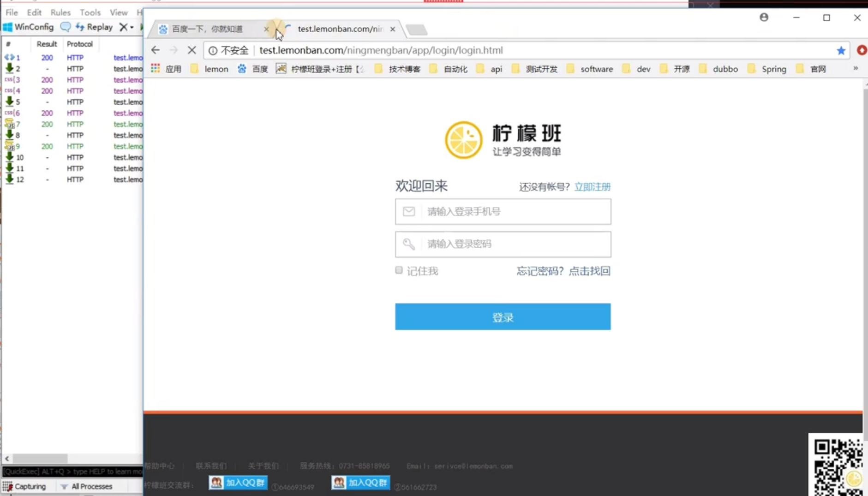Focus the 请输入登录手机号 phone field

(x=503, y=212)
